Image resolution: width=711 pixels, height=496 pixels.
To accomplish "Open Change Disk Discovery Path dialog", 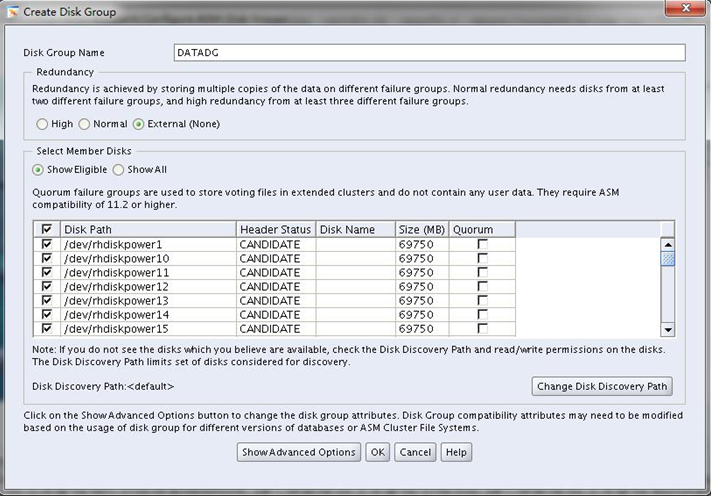I will tap(602, 386).
